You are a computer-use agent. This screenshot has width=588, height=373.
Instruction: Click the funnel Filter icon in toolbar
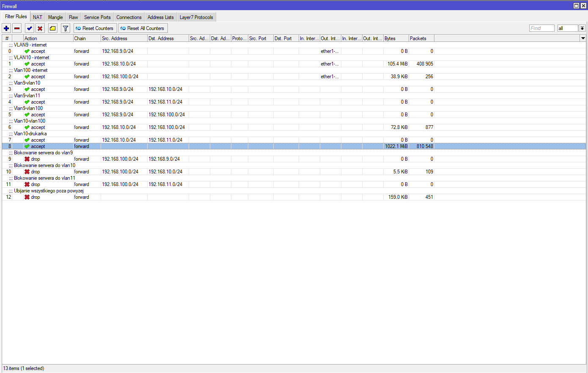point(66,28)
